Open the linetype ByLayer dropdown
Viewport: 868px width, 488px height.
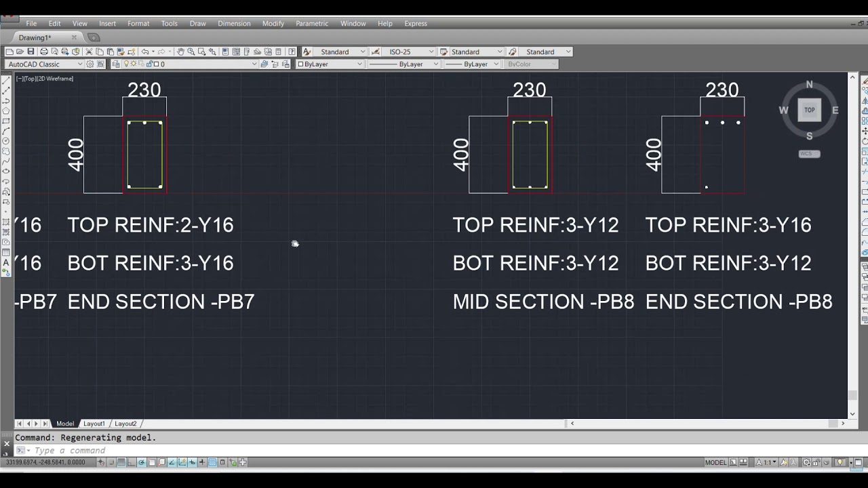point(403,64)
